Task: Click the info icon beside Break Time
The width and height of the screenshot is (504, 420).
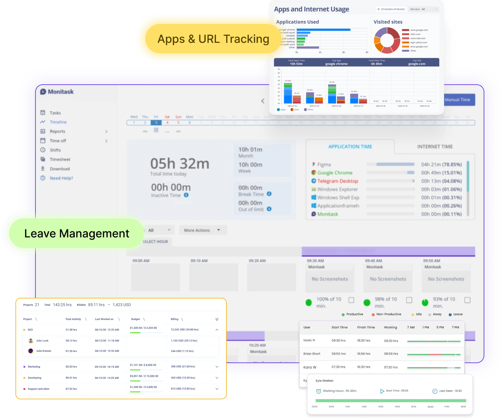Action: [269, 194]
